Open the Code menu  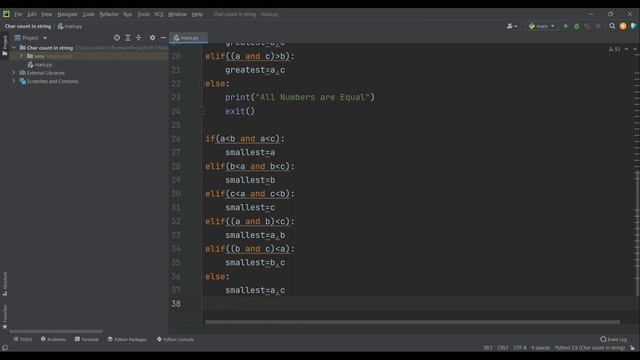(89, 14)
